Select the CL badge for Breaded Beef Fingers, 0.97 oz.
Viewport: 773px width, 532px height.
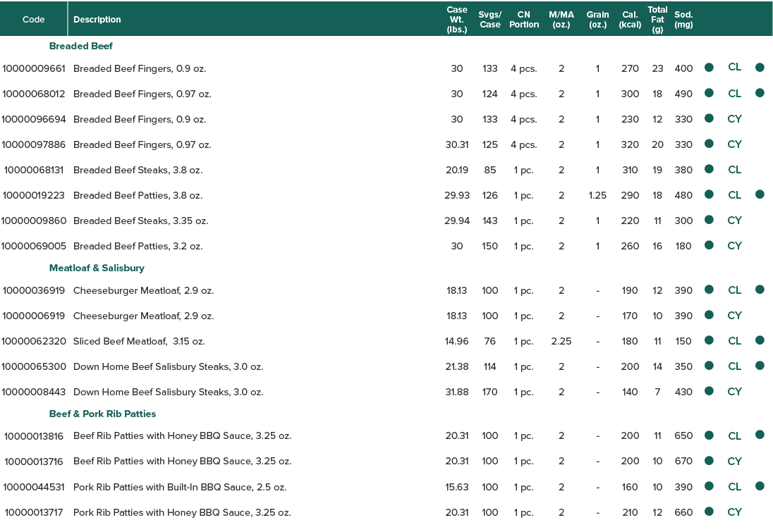point(735,93)
